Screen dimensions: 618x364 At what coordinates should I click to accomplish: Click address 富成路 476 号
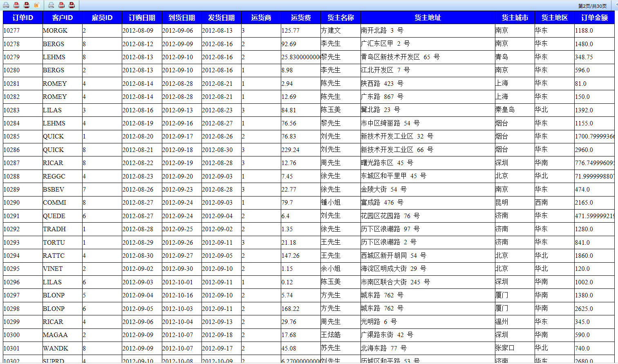coord(382,203)
